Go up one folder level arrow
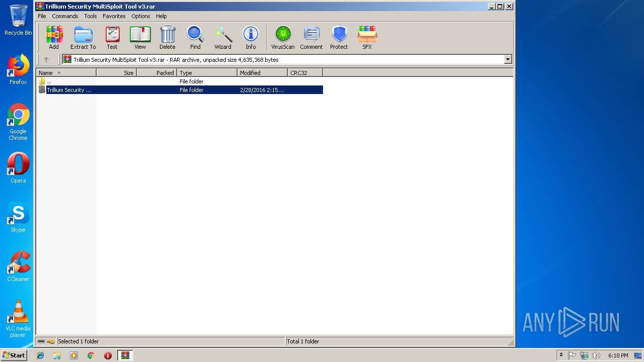Image resolution: width=644 pixels, height=362 pixels. pos(46,59)
